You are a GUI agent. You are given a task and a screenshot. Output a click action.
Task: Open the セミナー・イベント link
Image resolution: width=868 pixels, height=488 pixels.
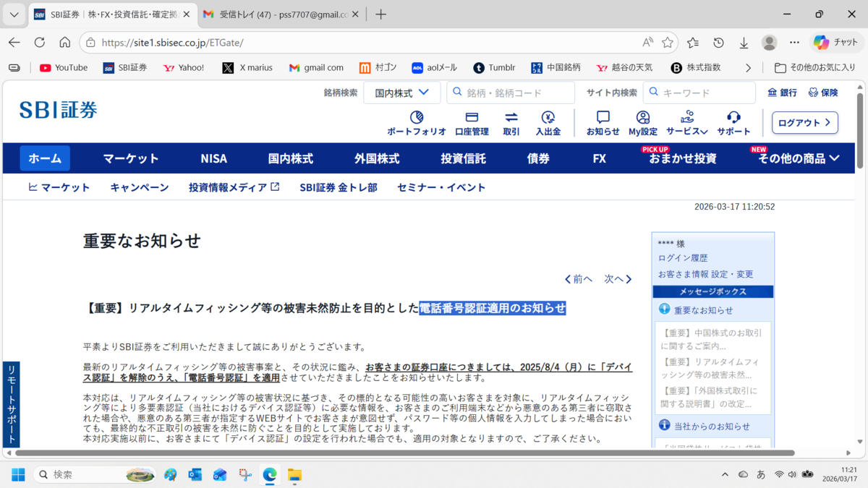(441, 187)
